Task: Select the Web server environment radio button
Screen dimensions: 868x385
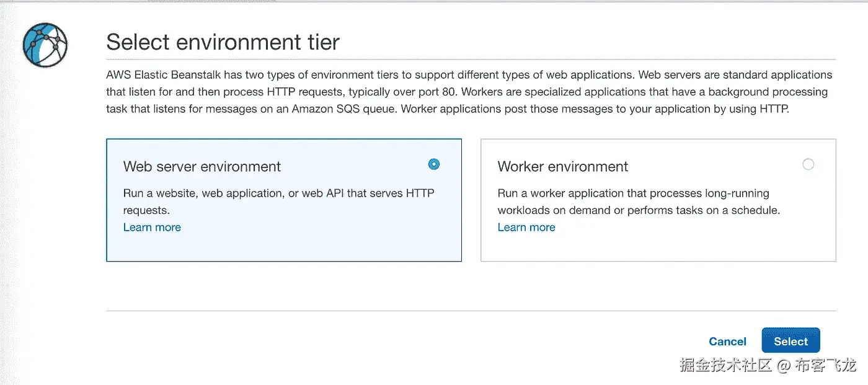Action: 434,164
